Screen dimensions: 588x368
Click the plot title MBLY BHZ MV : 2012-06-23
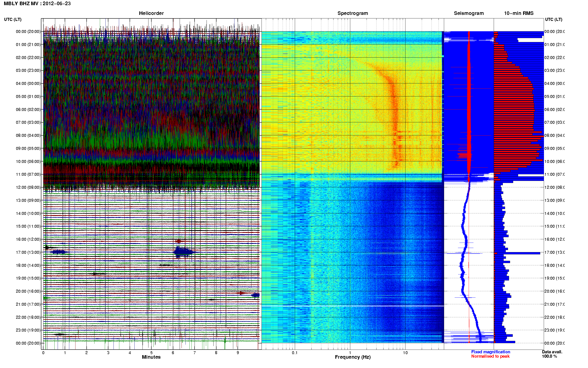[37, 3]
